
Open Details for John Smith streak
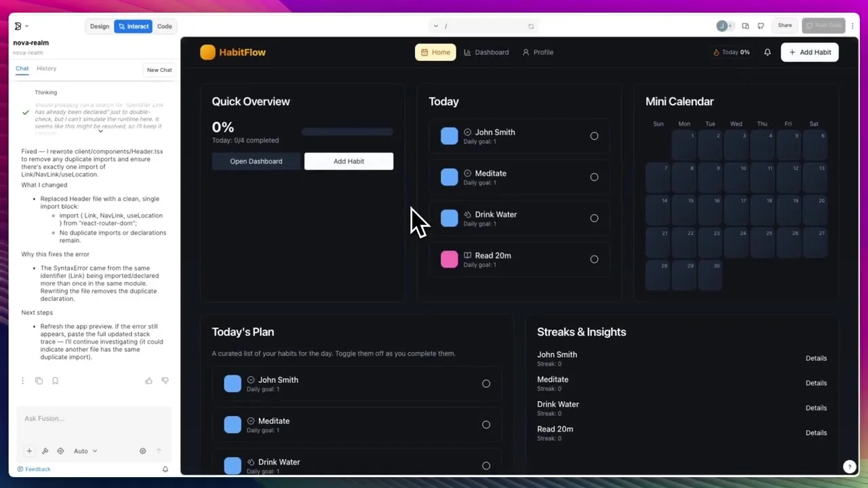coord(816,358)
